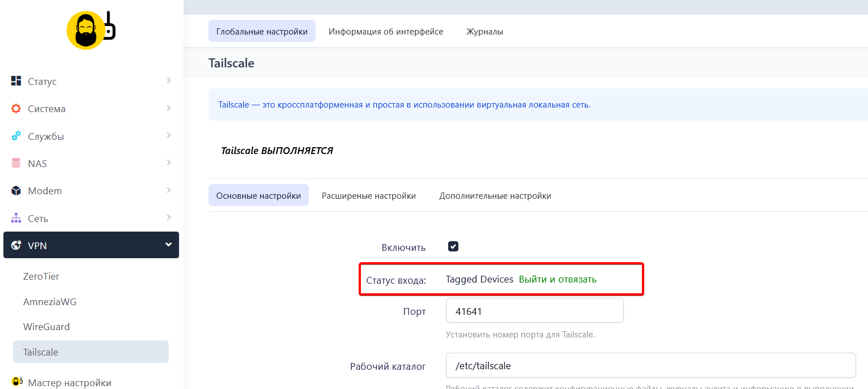868x389 pixels.
Task: Collapse the VPN section chevron
Action: (x=168, y=245)
